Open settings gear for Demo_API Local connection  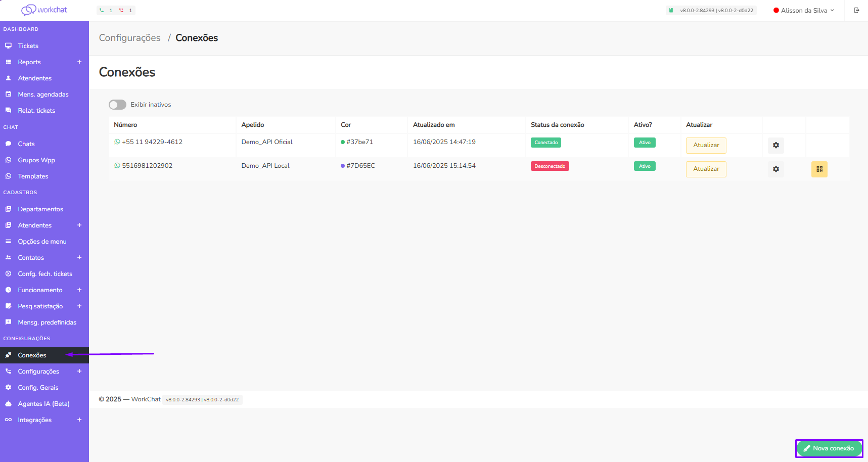pos(775,169)
